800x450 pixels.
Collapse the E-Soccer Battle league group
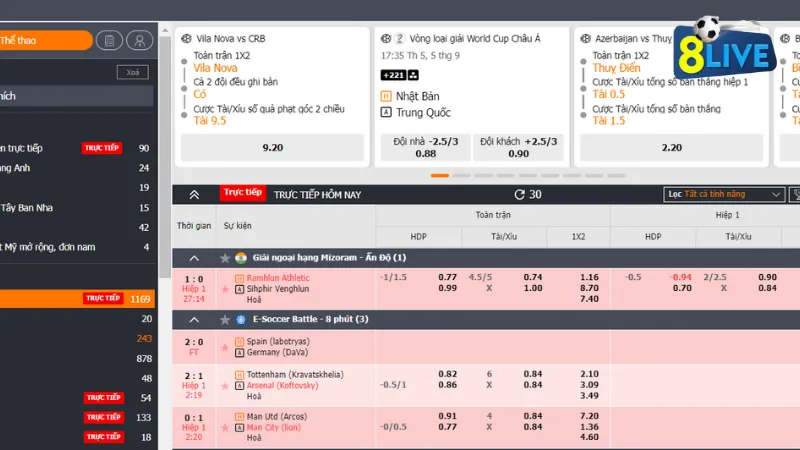(192, 319)
